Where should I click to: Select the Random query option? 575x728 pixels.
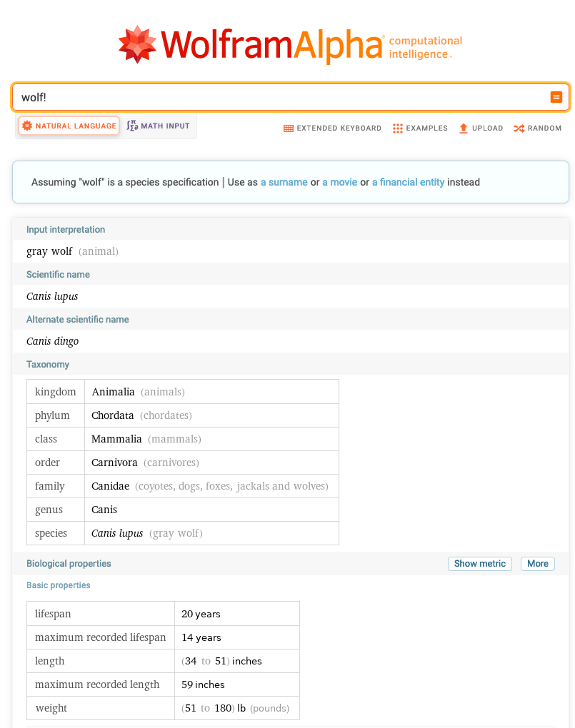(x=537, y=128)
